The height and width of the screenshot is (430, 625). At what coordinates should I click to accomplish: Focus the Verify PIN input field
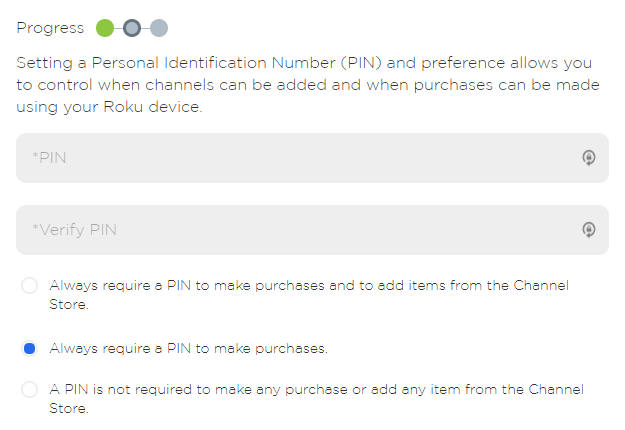coord(300,230)
